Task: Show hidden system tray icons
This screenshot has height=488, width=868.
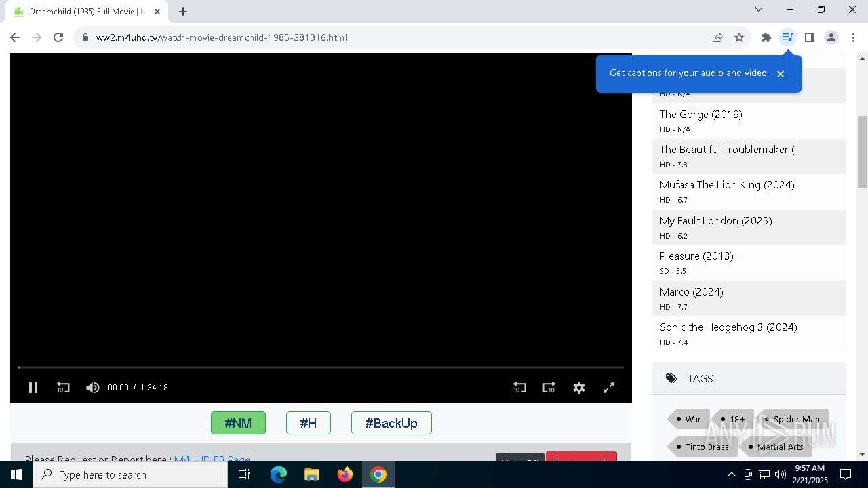Action: point(731,474)
